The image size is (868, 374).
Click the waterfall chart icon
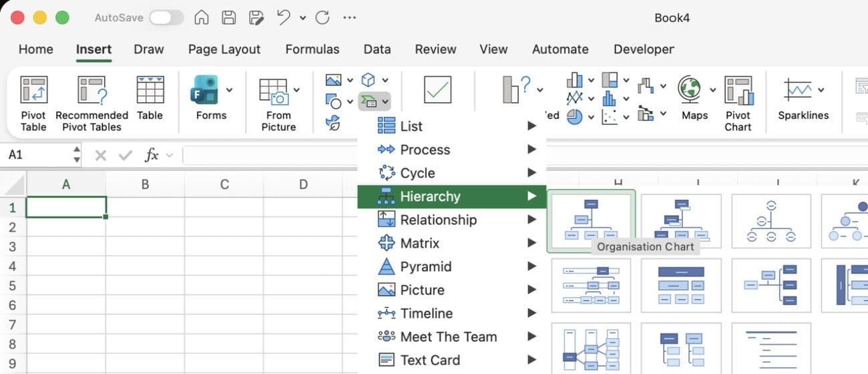coord(646,85)
